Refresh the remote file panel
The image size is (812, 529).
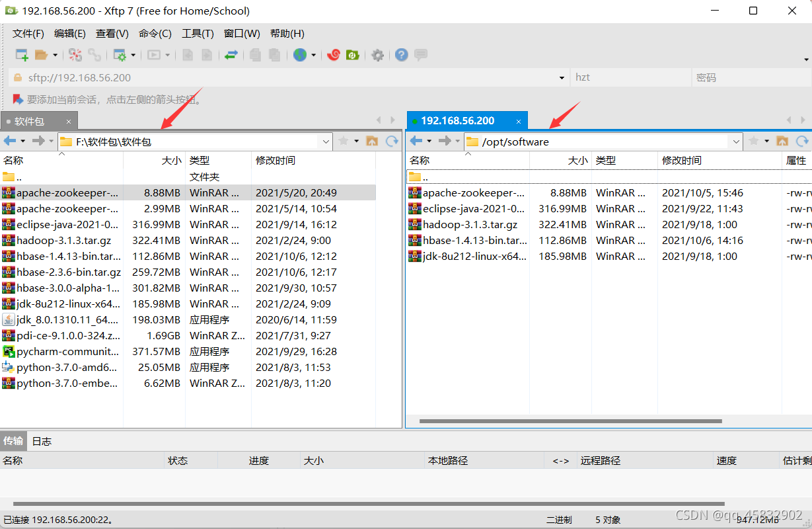[803, 141]
